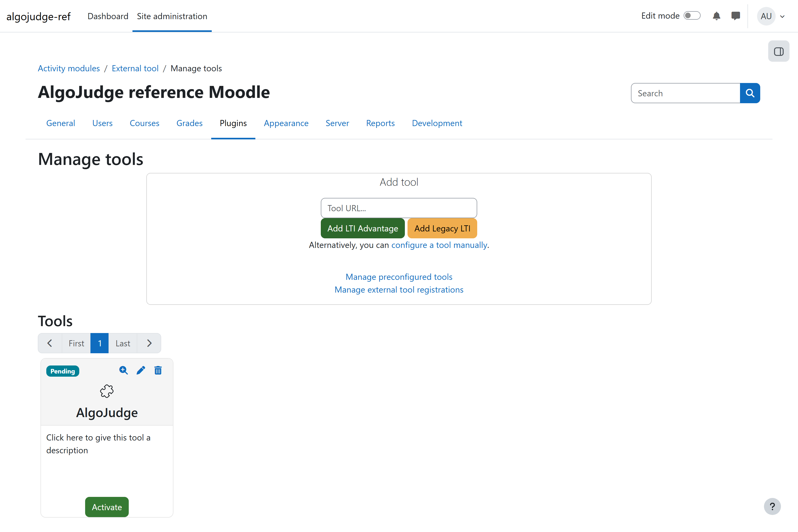This screenshot has height=532, width=798.
Task: Switch to the Users tab
Action: pyautogui.click(x=102, y=123)
